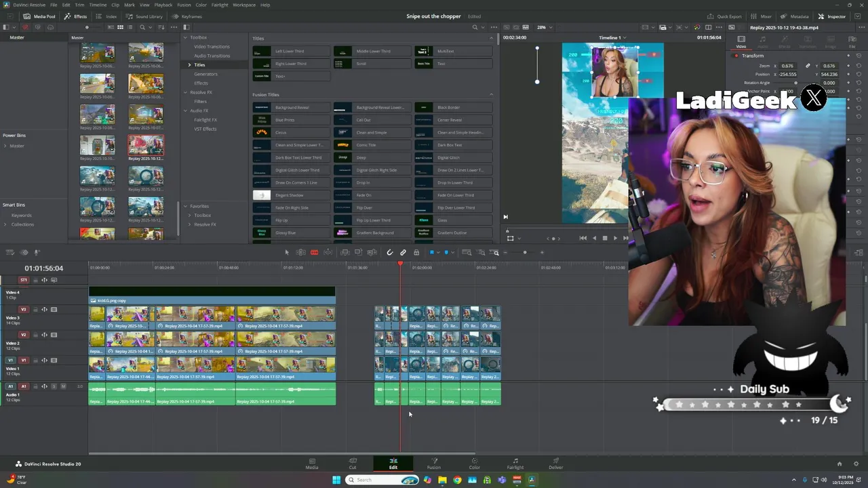868x488 pixels.
Task: Expand the Master power bin
Action: click(5, 146)
